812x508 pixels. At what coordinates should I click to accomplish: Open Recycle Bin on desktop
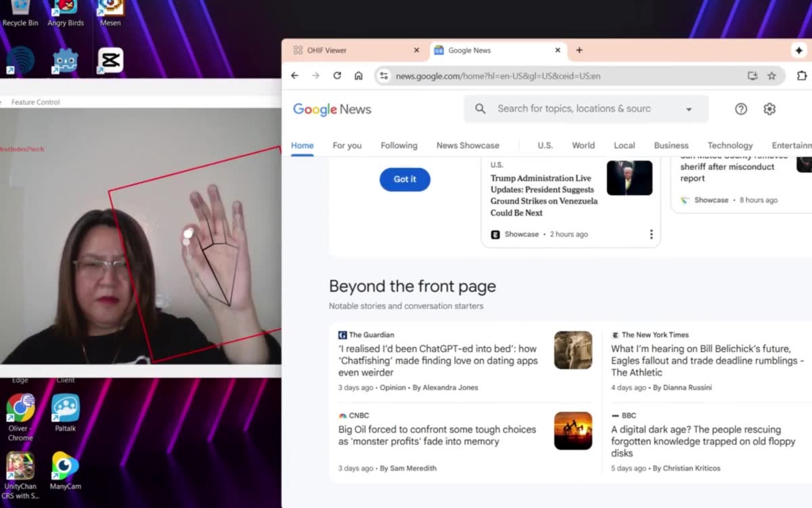tap(20, 12)
